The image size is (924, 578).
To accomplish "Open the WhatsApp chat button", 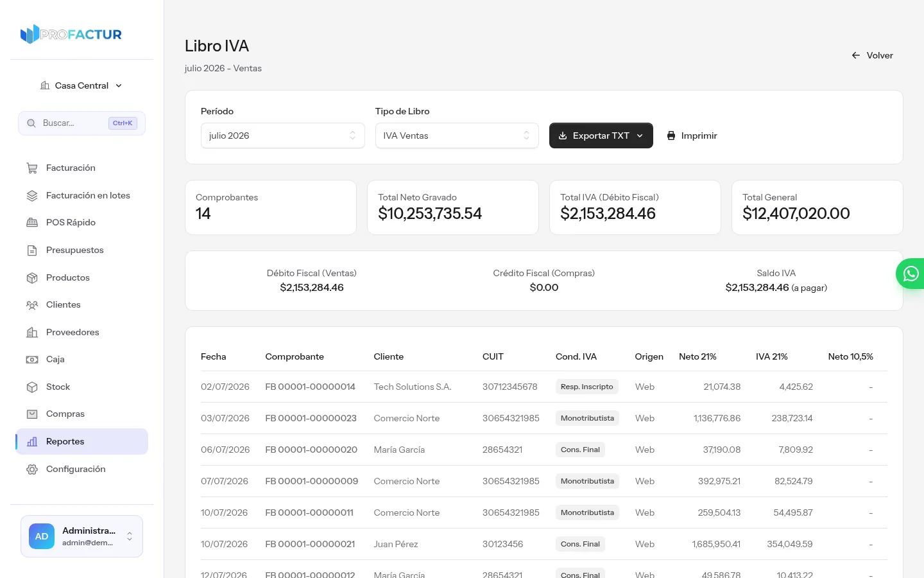I will pos(911,274).
